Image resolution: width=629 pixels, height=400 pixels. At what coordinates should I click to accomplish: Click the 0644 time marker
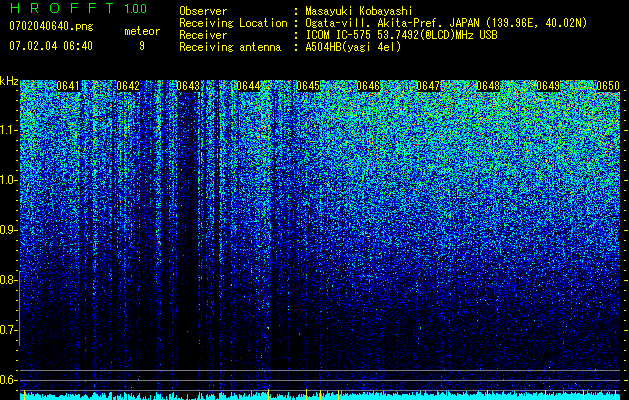coord(248,86)
